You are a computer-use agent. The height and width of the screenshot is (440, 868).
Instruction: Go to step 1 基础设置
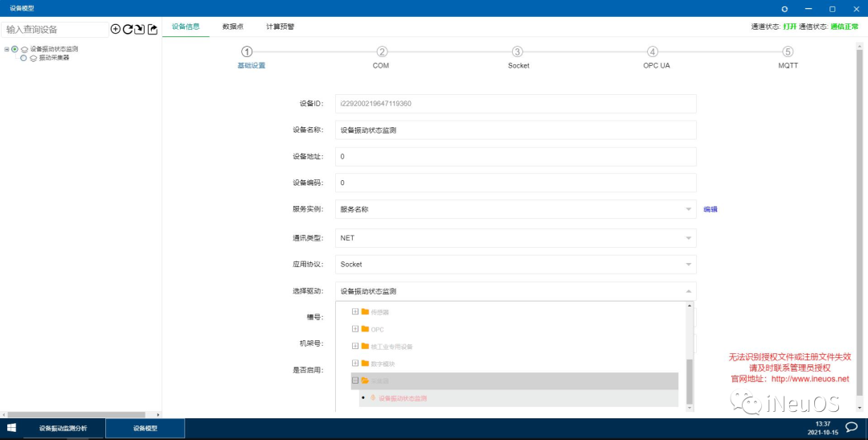click(x=247, y=52)
